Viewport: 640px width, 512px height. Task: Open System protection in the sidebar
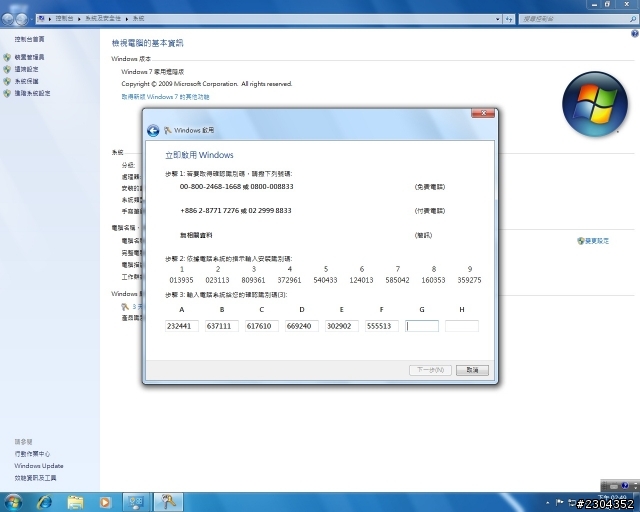click(27, 81)
